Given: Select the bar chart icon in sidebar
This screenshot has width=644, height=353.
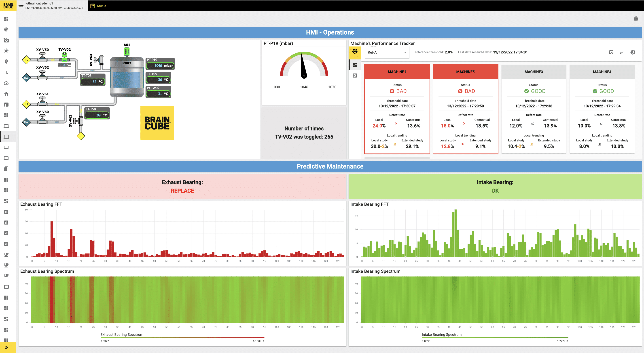Looking at the screenshot, I should (6, 72).
